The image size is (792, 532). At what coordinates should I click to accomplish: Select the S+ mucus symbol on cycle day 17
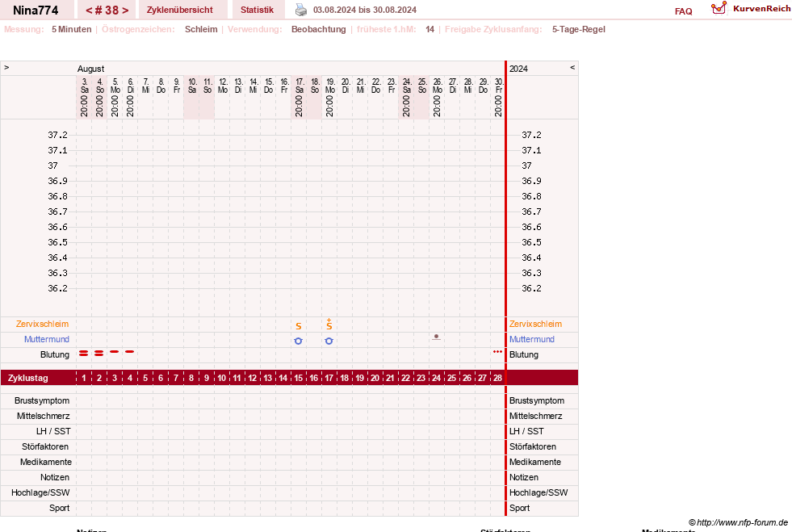tap(329, 325)
